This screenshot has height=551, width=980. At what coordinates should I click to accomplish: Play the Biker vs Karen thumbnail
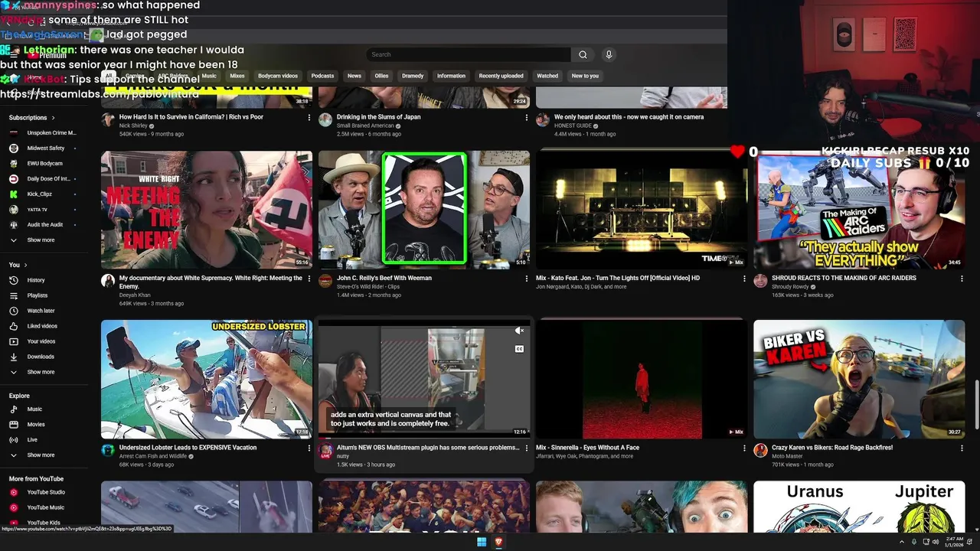[x=859, y=379]
